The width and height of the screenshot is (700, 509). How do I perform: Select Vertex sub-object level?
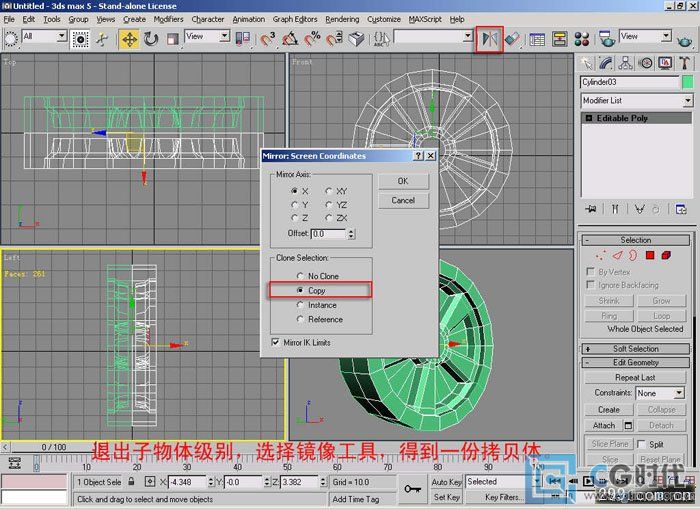tap(600, 256)
